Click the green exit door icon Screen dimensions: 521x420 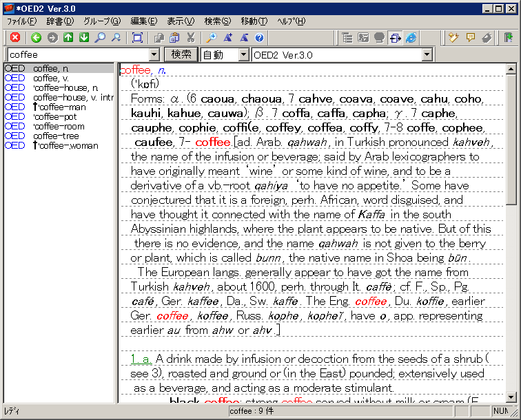(509, 37)
